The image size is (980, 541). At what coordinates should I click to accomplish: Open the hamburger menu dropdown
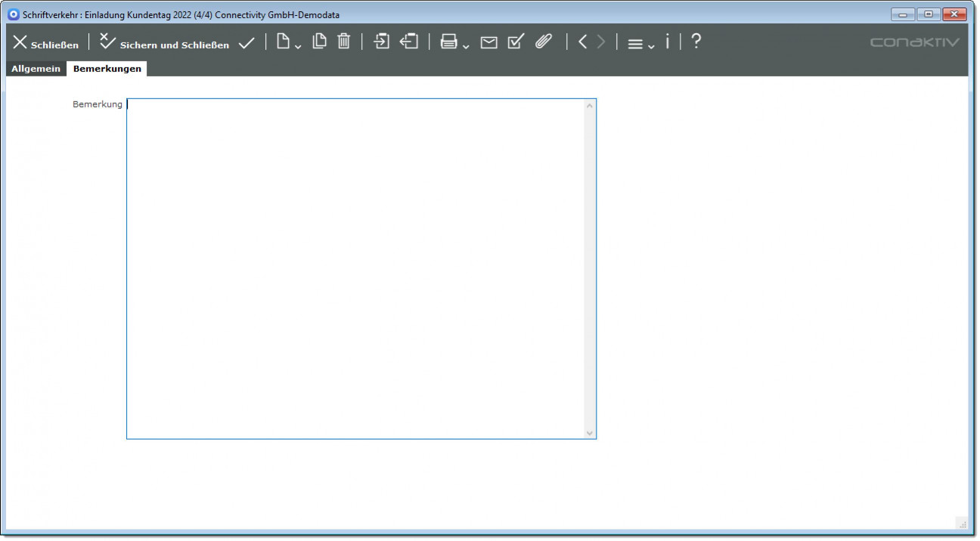[640, 44]
